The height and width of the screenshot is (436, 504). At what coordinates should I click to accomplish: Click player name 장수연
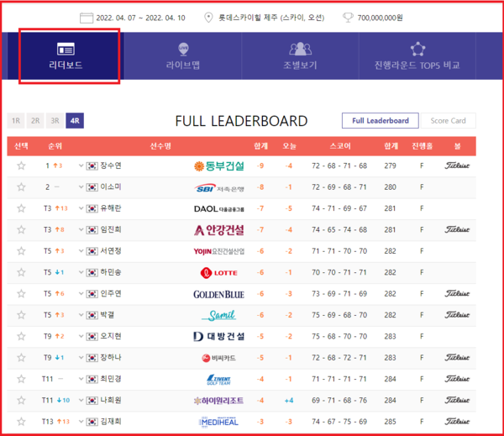[111, 165]
